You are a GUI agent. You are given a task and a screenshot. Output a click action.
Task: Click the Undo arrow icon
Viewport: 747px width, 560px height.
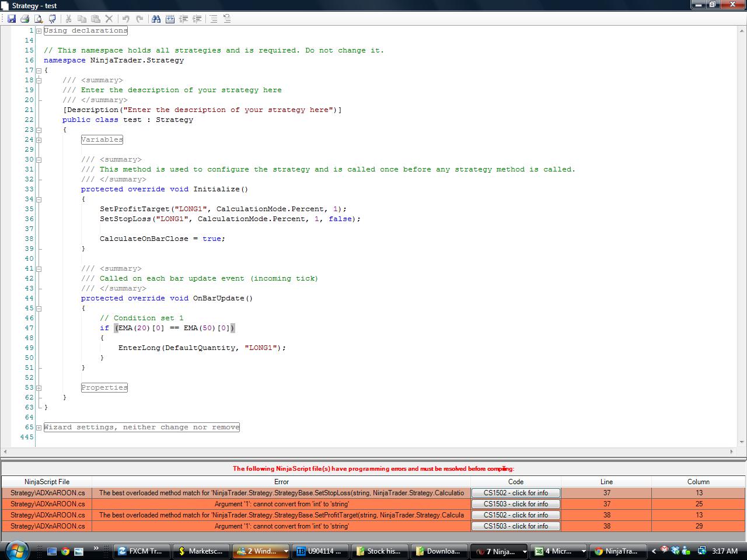[x=125, y=19]
